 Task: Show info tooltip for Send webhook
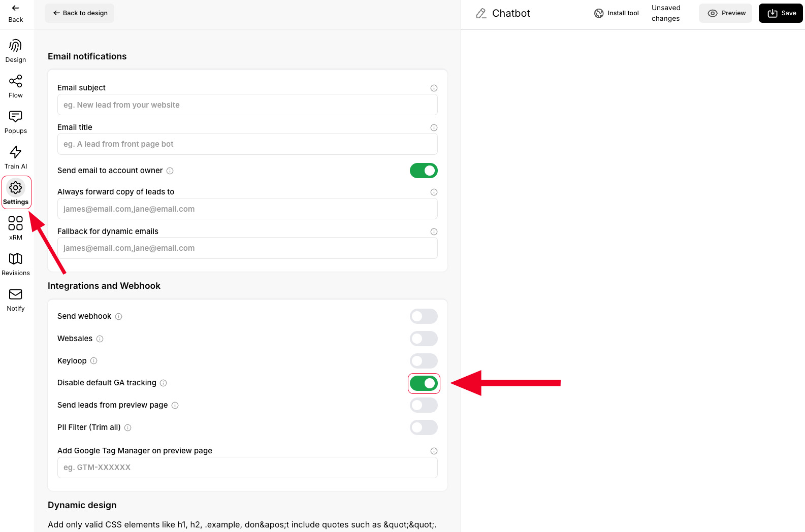point(118,316)
